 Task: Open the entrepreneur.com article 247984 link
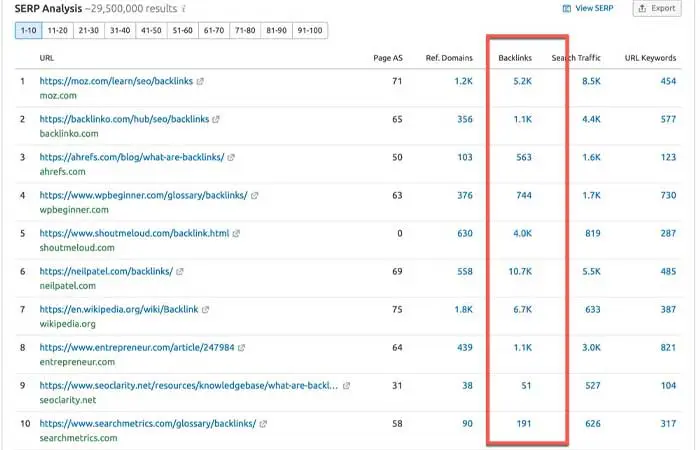(137, 347)
